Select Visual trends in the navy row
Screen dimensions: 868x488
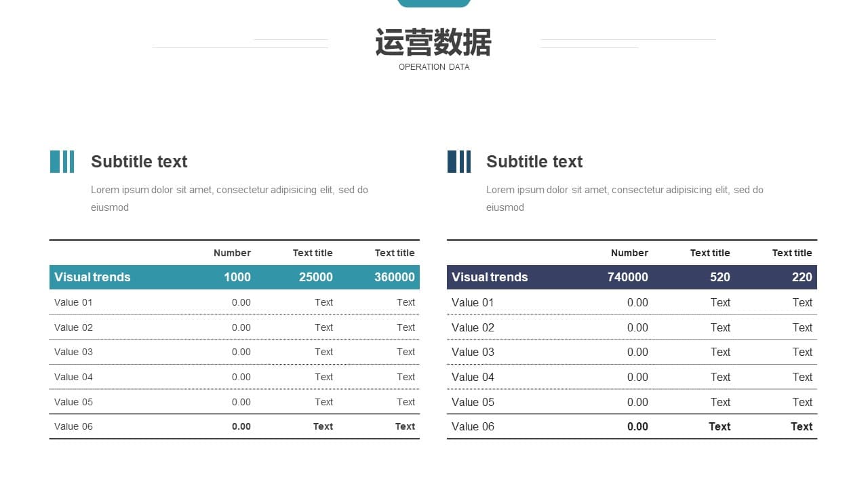coord(490,277)
